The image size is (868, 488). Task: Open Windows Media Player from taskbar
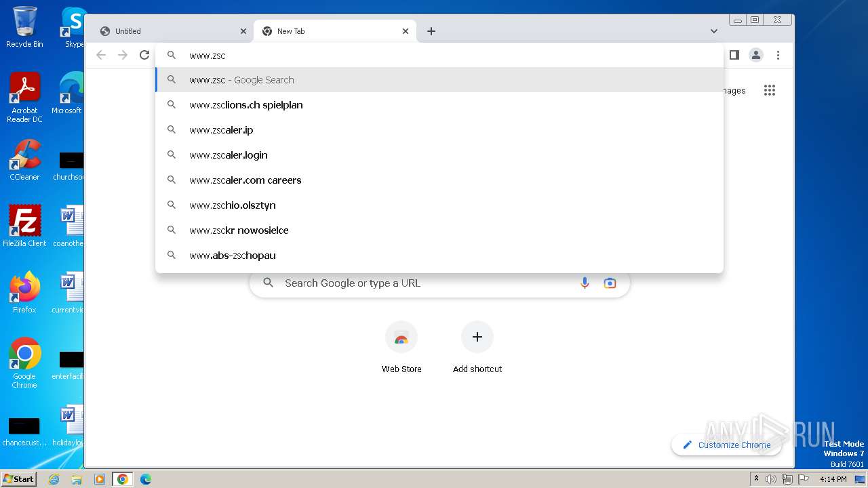(100, 479)
